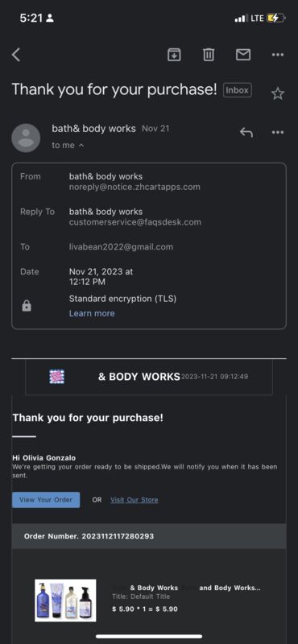Open the top three-dot more options menu
298x644 pixels.
[x=278, y=55]
